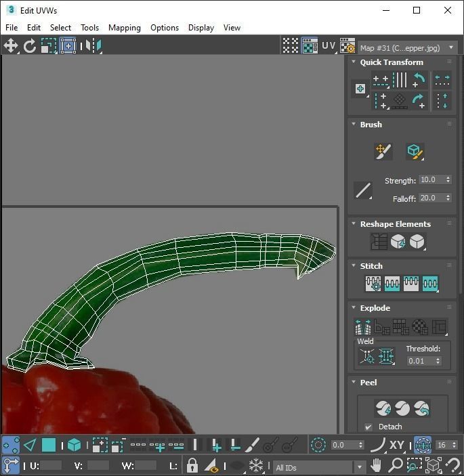Click the Stitch Custom icon

430,284
